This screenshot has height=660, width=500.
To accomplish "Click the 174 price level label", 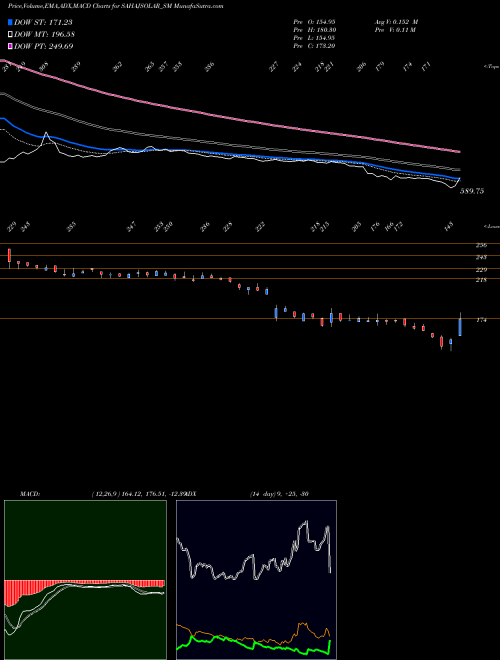I will [x=481, y=320].
